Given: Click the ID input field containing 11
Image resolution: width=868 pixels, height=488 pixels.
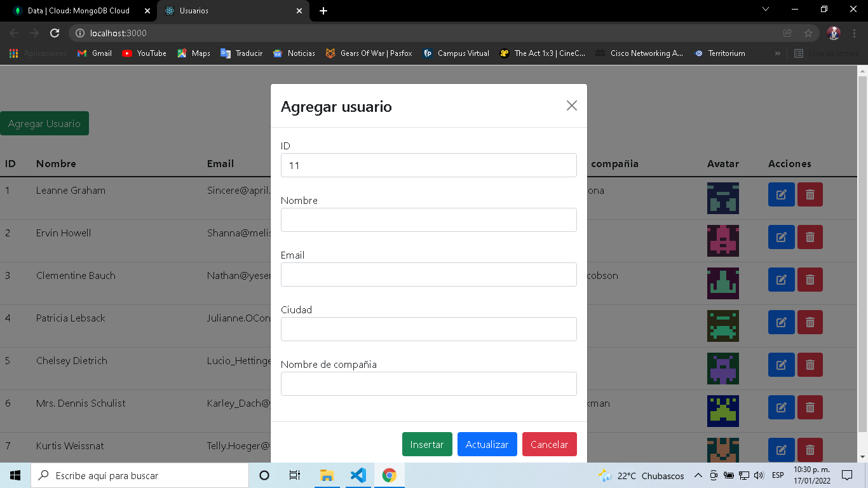Looking at the screenshot, I should coord(429,165).
